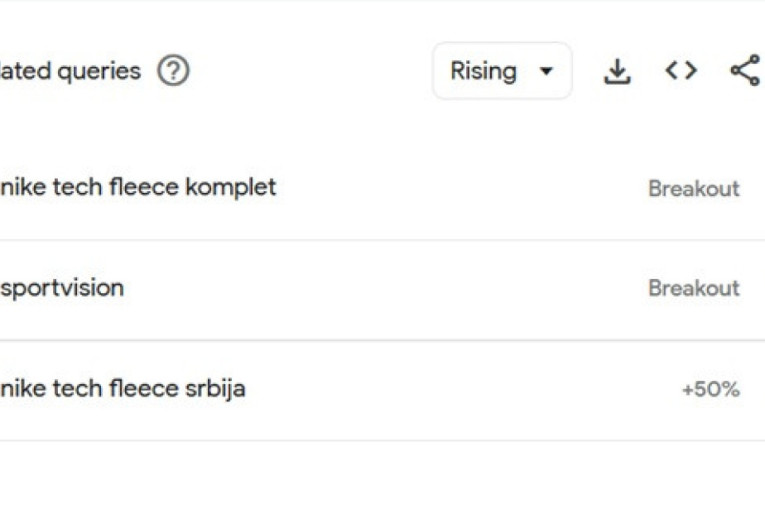Select the "sportvision" query
Viewport: 765px width, 510px height.
[x=62, y=288]
